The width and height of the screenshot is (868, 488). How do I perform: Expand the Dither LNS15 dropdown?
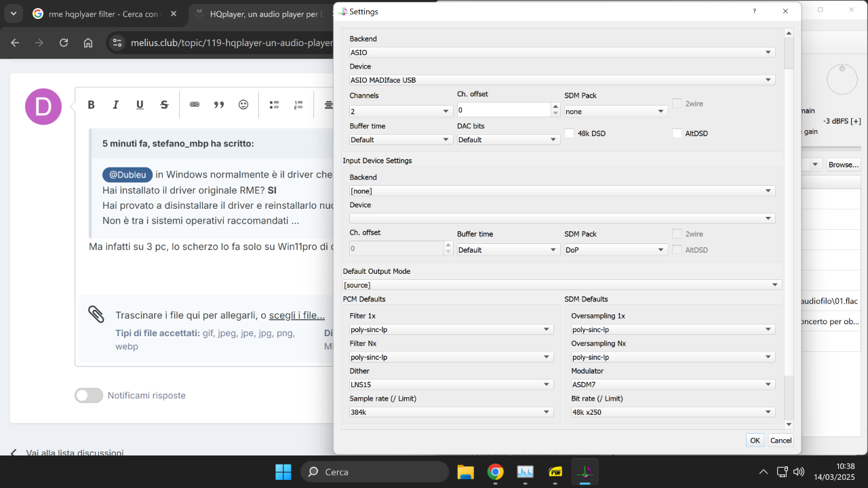coord(451,384)
